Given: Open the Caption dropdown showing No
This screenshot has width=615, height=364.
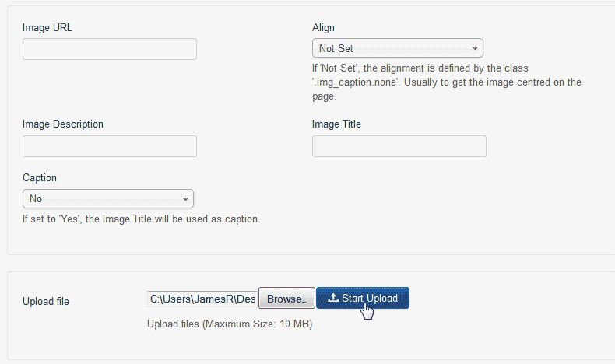Looking at the screenshot, I should (x=107, y=199).
